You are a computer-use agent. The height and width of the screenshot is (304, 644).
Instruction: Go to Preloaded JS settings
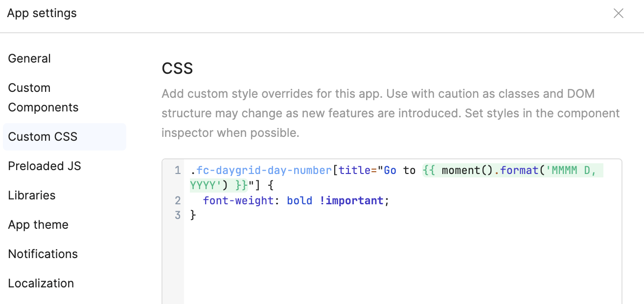pos(45,166)
